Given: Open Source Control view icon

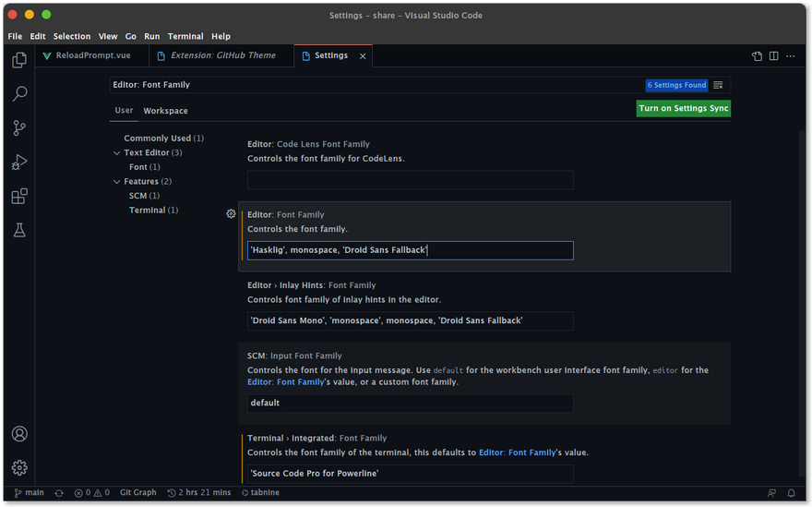Looking at the screenshot, I should (x=19, y=128).
